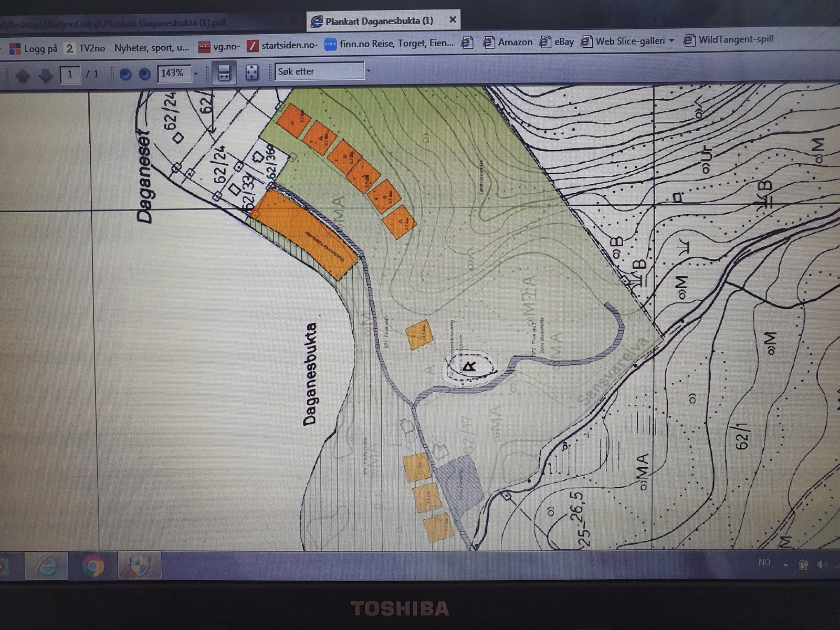Switch to the Plankart Daganesbukta (1) tab
Viewport: 840px width, 630px height.
[379, 21]
